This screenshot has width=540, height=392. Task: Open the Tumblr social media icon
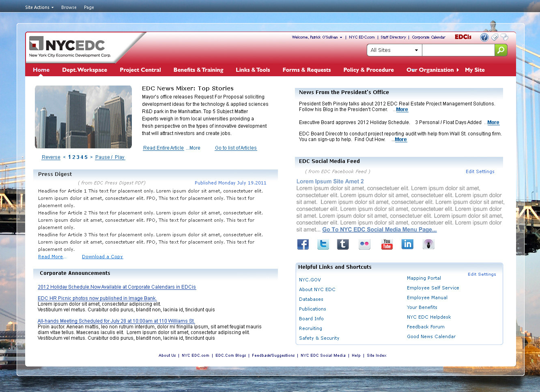(x=343, y=244)
